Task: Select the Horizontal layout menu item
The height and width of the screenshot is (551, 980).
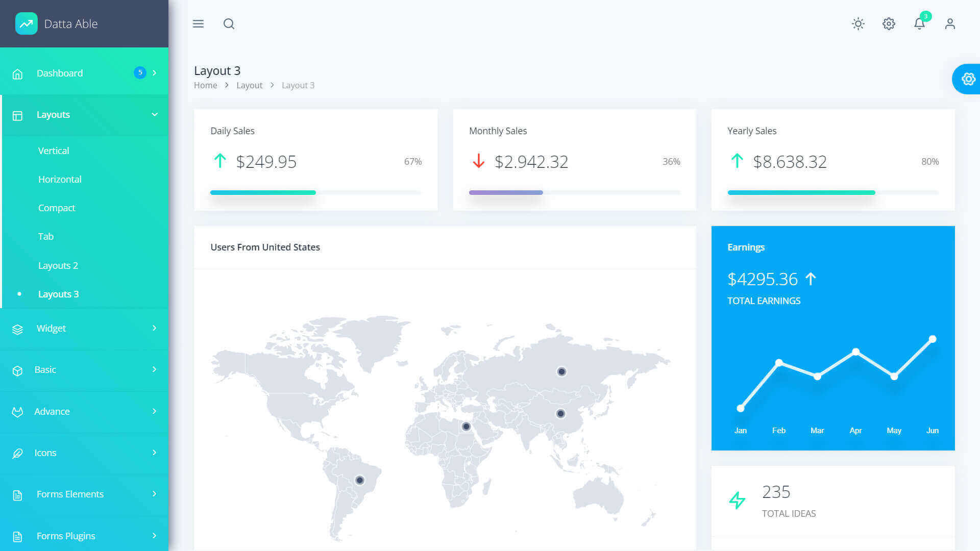Action: tap(60, 180)
